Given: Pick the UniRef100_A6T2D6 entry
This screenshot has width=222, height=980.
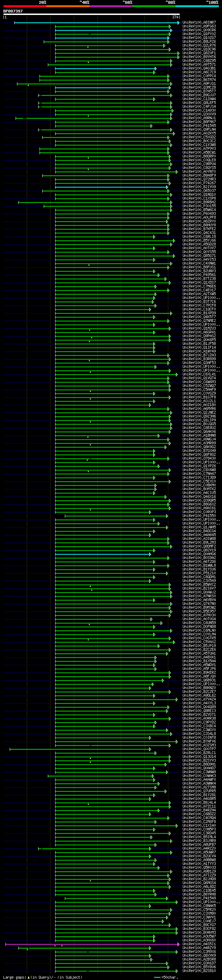Looking at the screenshot, I should (199, 561).
